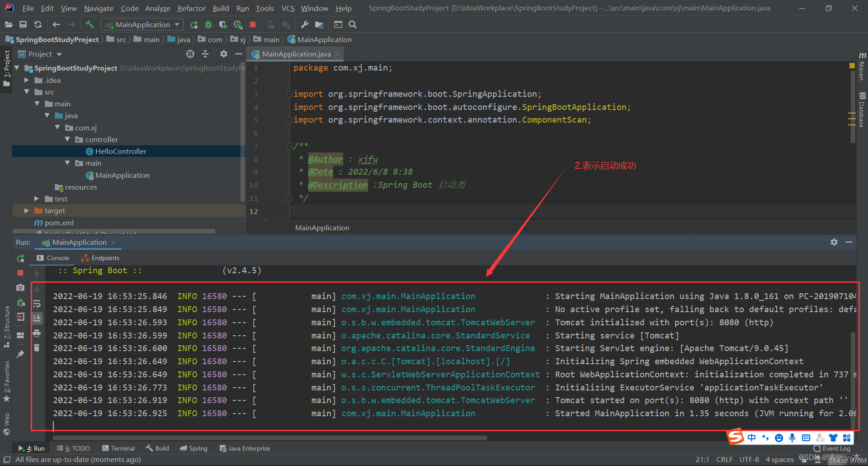The height and width of the screenshot is (466, 868).
Task: Open the VCS menu
Action: [x=288, y=8]
